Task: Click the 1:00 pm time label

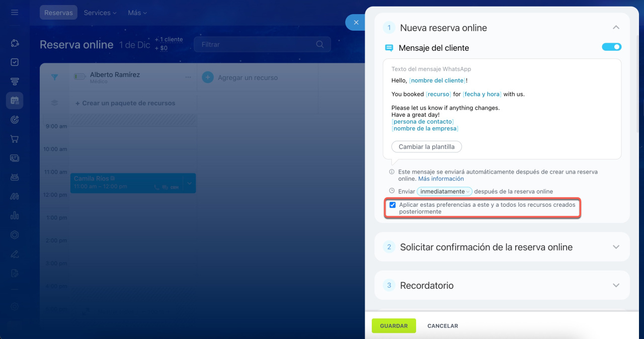Action: pos(56,217)
